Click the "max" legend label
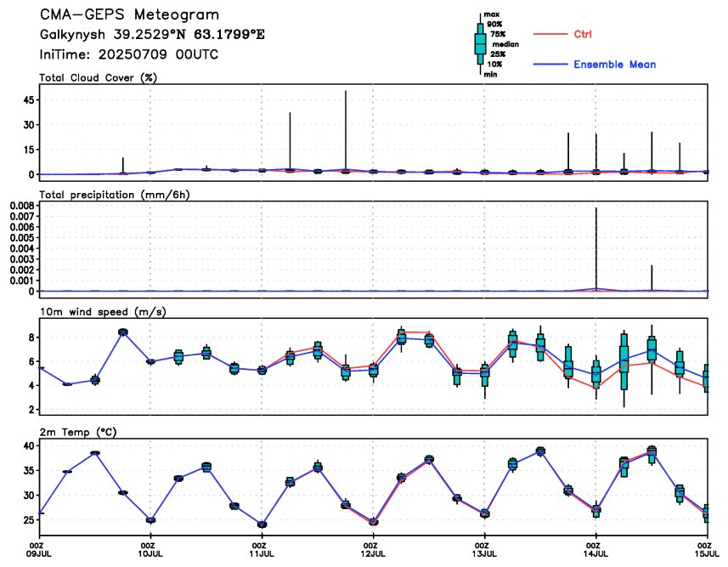This screenshot has height=567, width=728. (x=491, y=14)
